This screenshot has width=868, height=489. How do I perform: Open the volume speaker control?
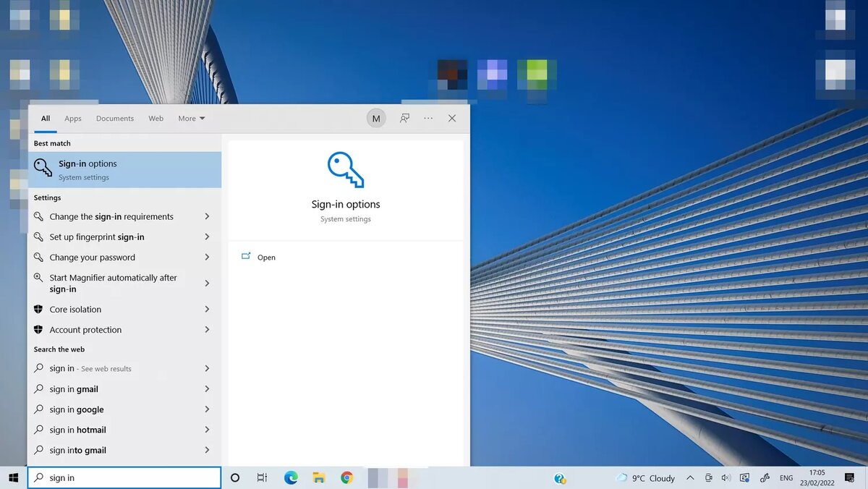tap(726, 478)
